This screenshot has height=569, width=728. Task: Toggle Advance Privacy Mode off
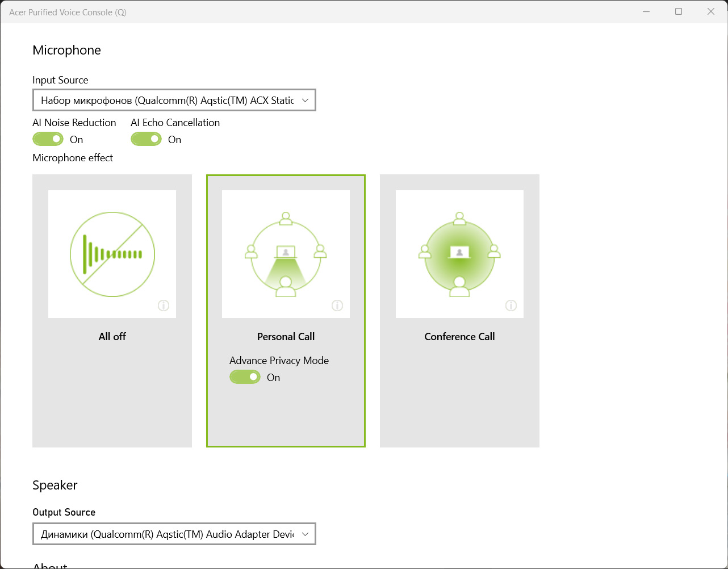click(245, 377)
